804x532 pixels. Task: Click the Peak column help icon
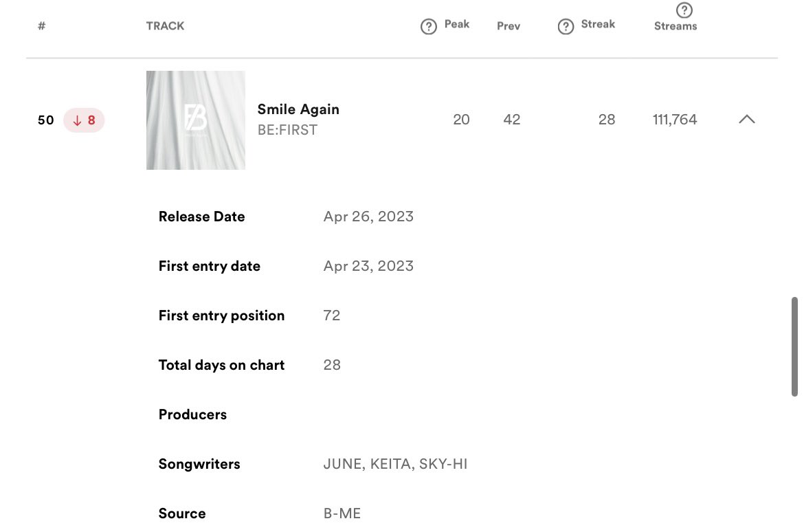[x=429, y=26]
